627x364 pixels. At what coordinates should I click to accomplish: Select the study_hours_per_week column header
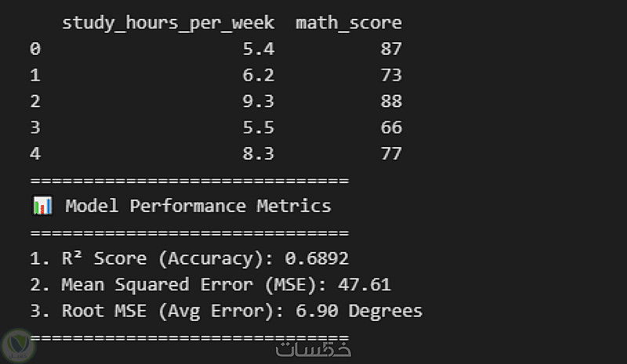(168, 23)
